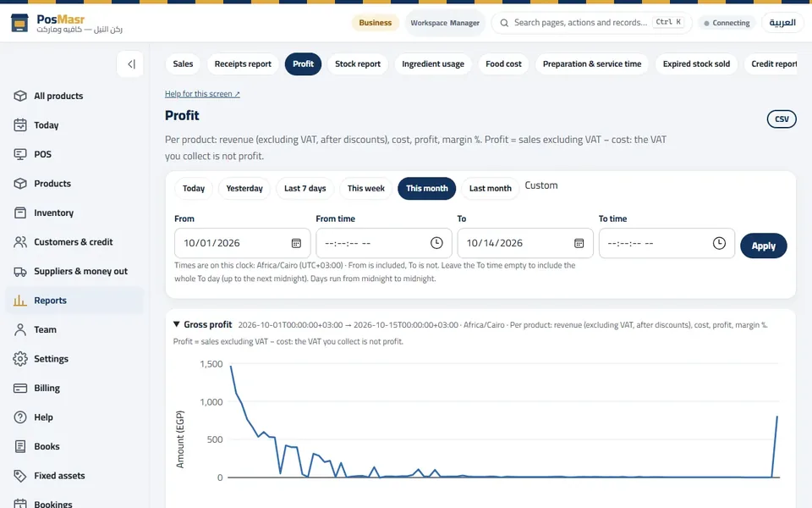Click the To time input field
Viewport: 812px width, 508px height.
coord(667,243)
